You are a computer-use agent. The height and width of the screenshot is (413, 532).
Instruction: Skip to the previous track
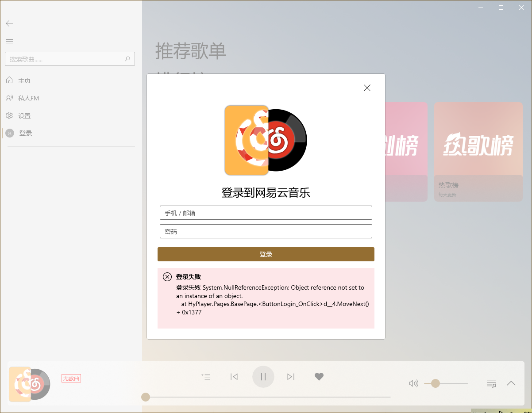pos(234,377)
